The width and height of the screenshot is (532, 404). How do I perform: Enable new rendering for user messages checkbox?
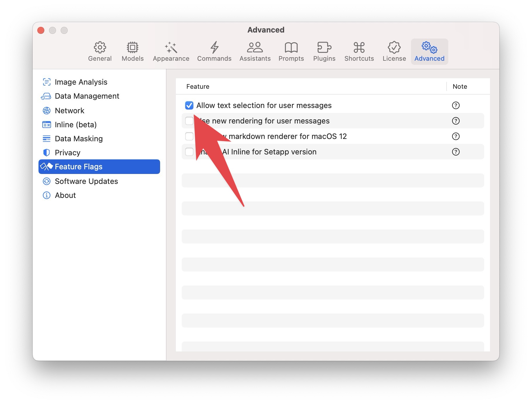coord(189,121)
